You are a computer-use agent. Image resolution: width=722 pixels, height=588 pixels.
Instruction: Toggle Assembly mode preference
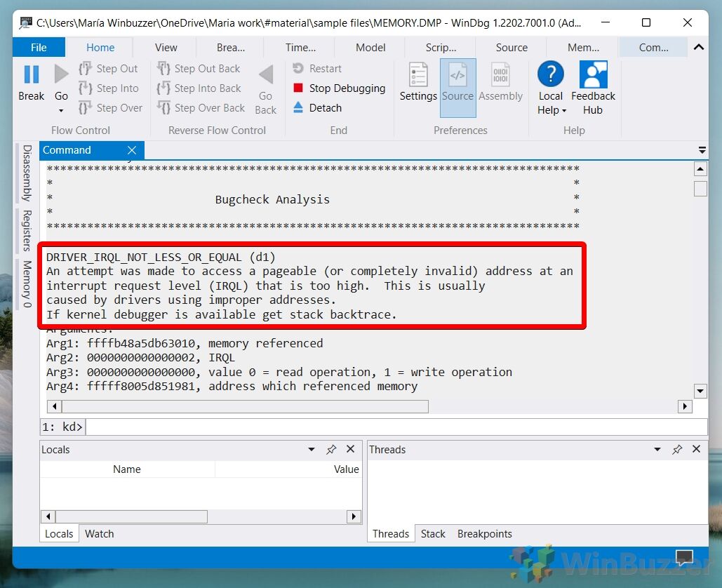(x=500, y=82)
